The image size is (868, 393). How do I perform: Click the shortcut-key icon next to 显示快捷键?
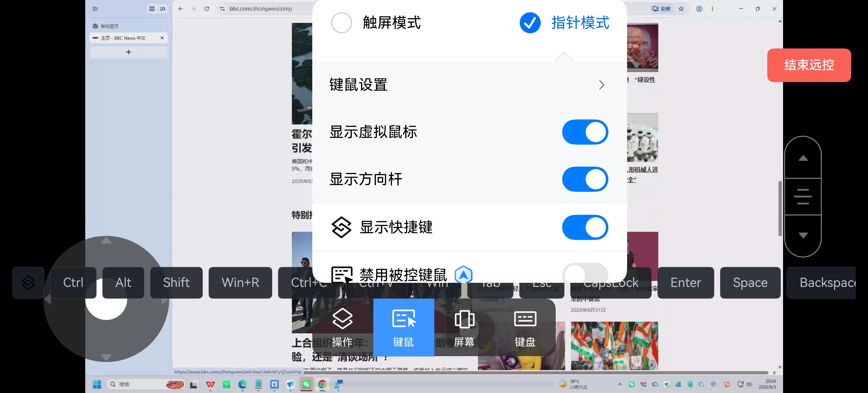341,227
